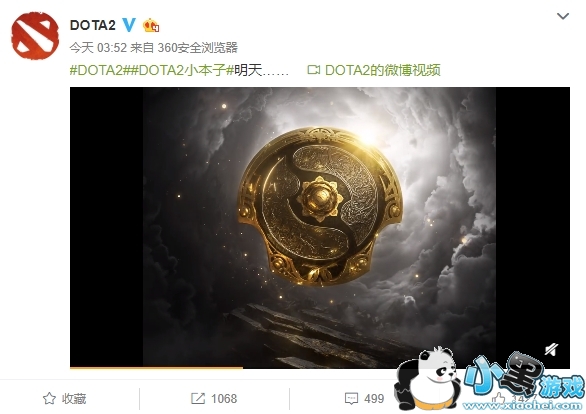This screenshot has width=586, height=414.
Task: Open the DOTA2的微博视频 link
Action: [x=383, y=70]
